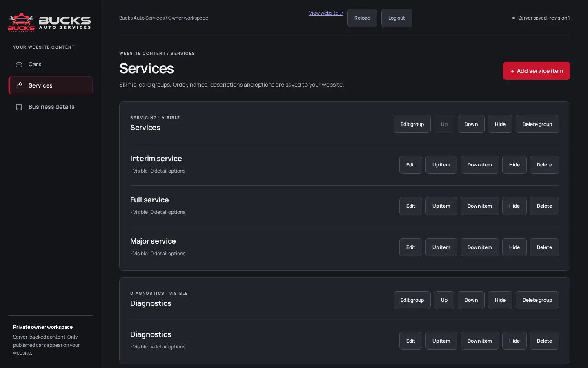Viewport: 588px width, 368px height.
Task: Hide the Interim service item
Action: [514, 165]
